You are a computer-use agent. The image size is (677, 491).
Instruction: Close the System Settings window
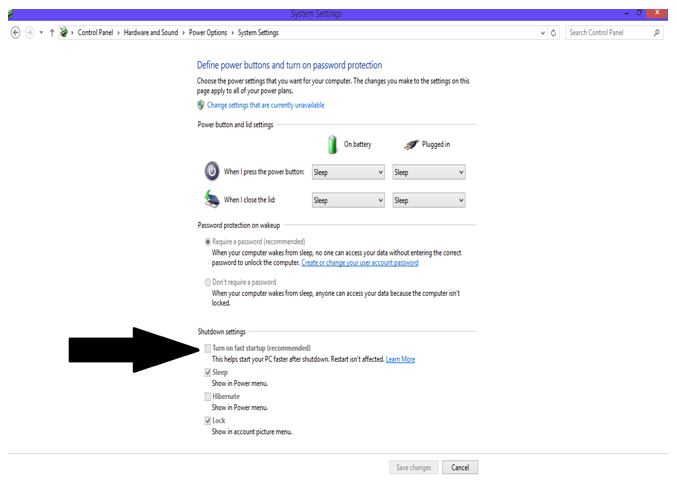pyautogui.click(x=657, y=13)
